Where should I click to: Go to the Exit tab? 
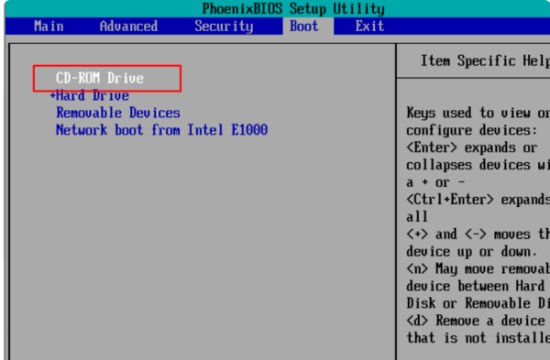pos(369,26)
